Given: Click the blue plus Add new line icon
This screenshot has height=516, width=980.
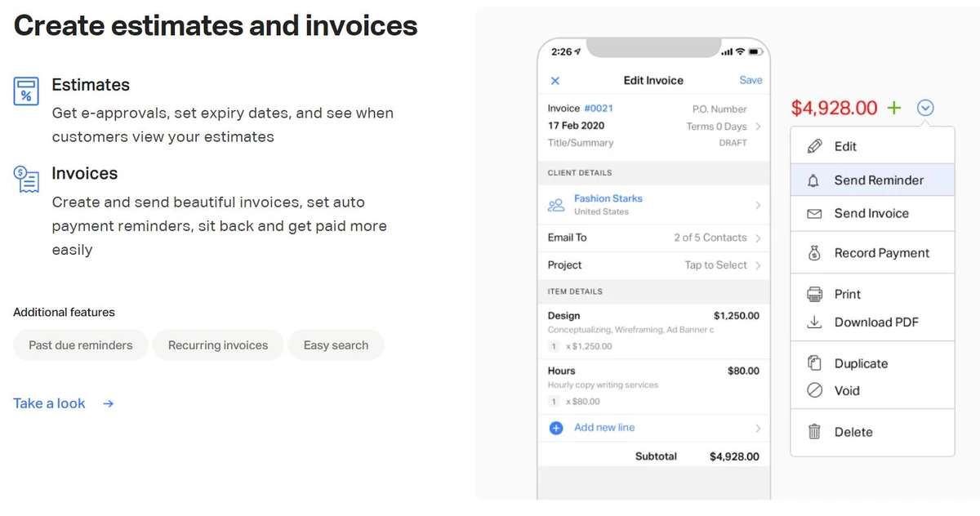Looking at the screenshot, I should (556, 428).
